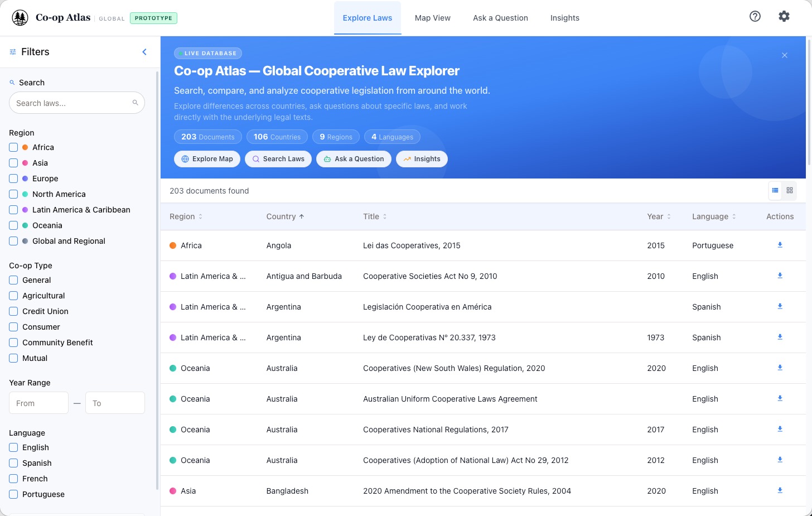This screenshot has height=516, width=812.
Task: Check the Spanish language filter
Action: click(13, 463)
